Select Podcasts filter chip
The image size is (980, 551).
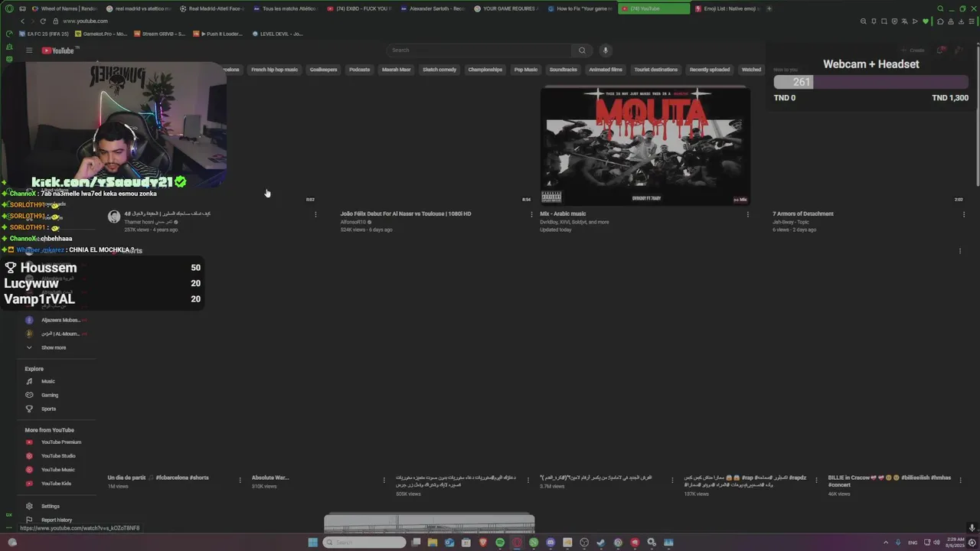[359, 70]
